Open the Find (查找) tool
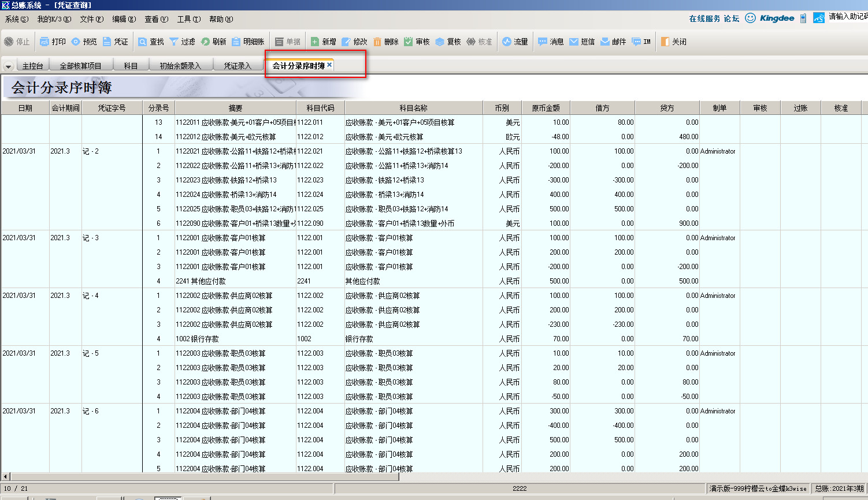The width and height of the screenshot is (868, 500). point(143,42)
